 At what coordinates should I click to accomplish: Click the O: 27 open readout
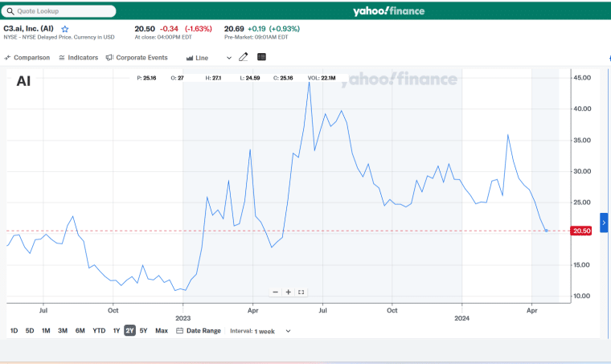click(x=178, y=78)
